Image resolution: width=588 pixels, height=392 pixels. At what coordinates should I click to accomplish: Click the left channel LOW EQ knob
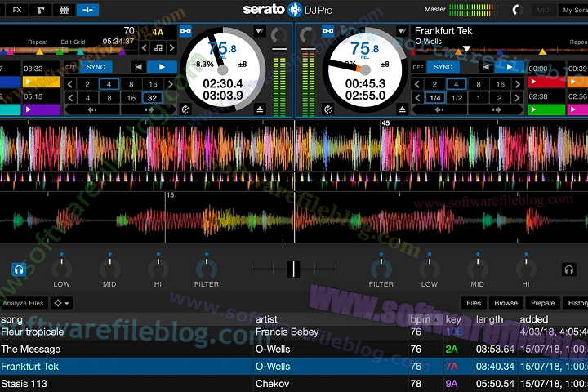click(x=61, y=269)
